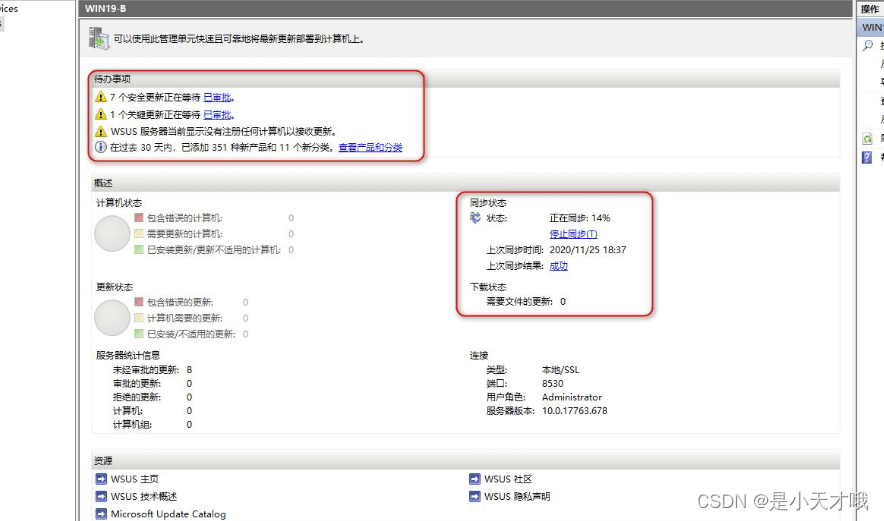Click the 概述 section header

[465, 183]
